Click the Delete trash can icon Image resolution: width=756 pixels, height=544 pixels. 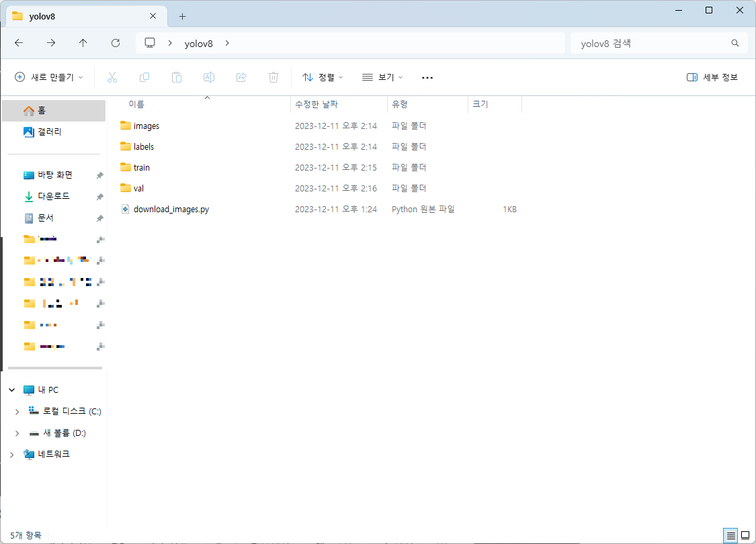274,77
